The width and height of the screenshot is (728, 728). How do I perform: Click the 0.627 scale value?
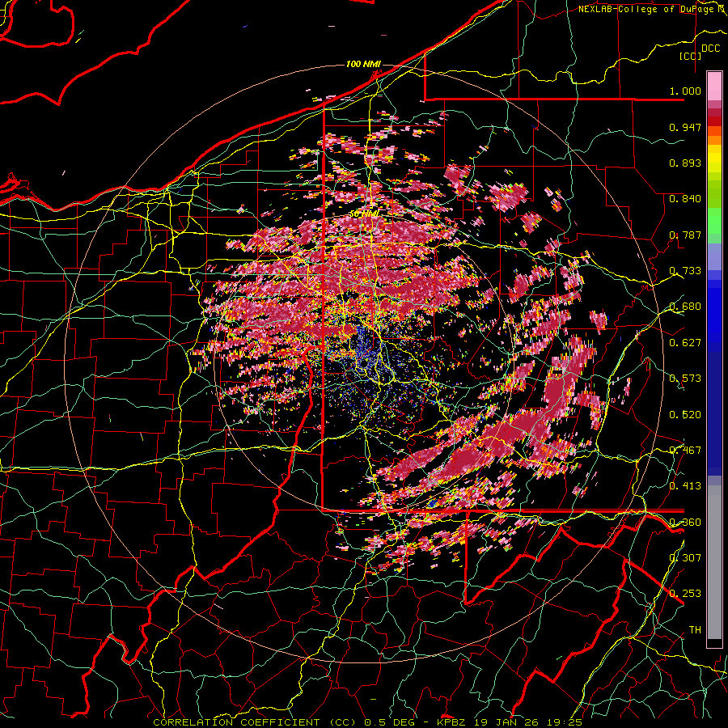(x=685, y=343)
